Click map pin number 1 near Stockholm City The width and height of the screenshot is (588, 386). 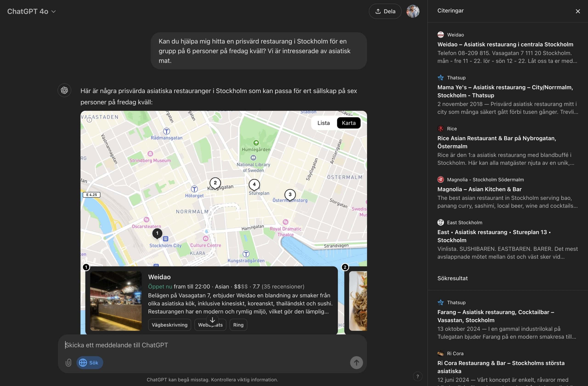(x=157, y=233)
